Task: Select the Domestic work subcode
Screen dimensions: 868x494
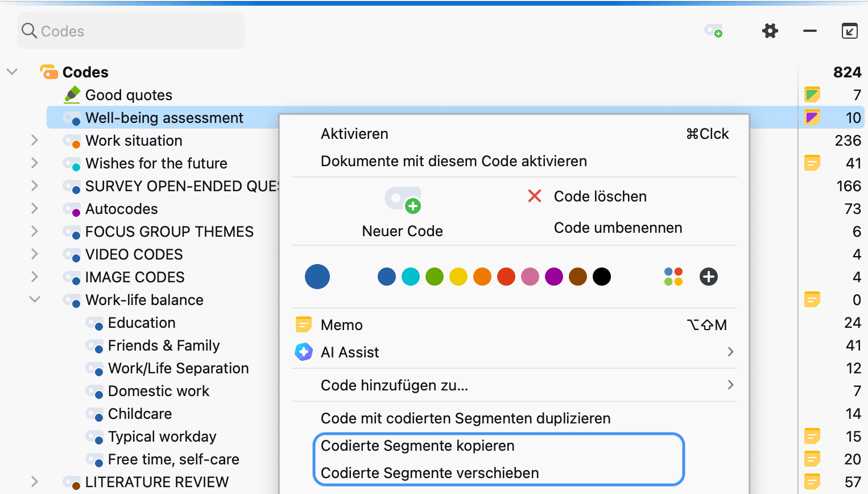Action: [x=159, y=391]
